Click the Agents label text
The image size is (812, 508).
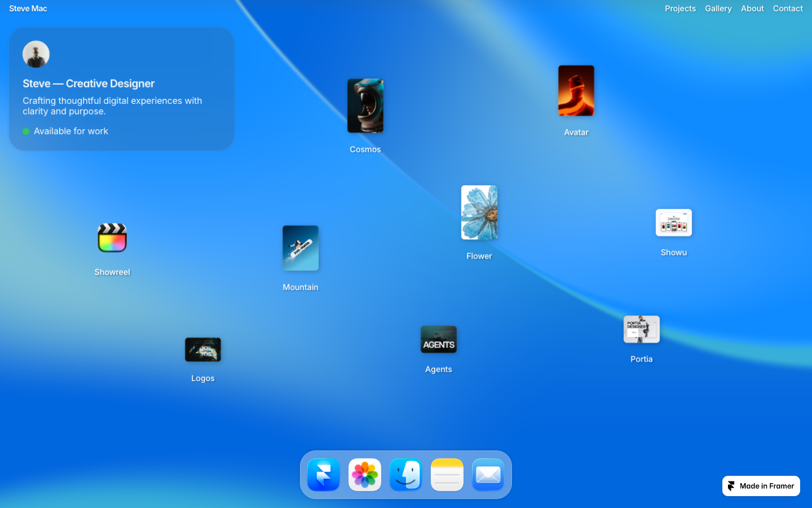439,370
